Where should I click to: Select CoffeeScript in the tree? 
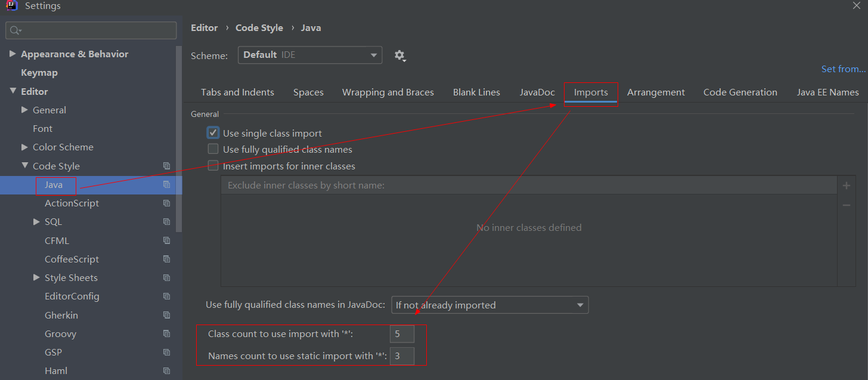pos(72,259)
